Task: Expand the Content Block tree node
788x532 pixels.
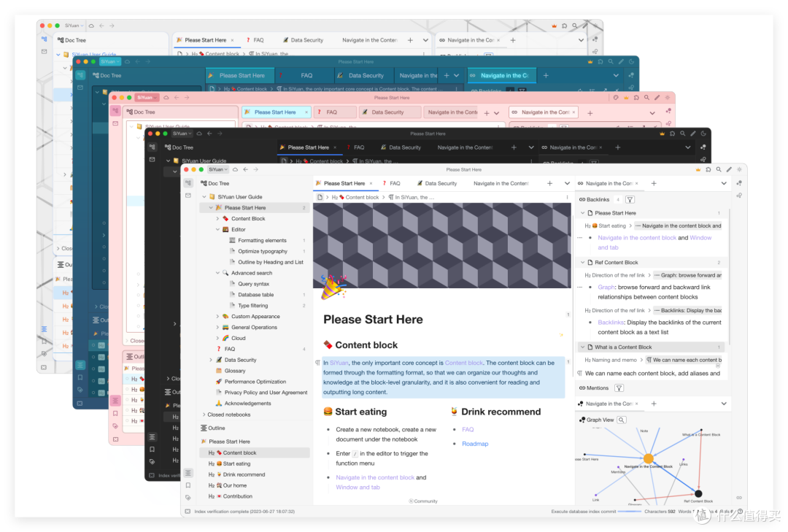Action: click(x=217, y=219)
